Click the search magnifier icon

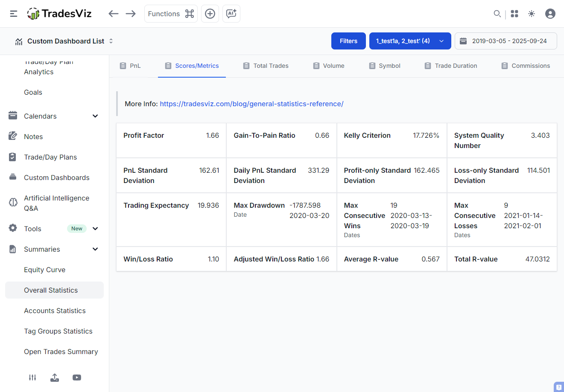(x=497, y=14)
